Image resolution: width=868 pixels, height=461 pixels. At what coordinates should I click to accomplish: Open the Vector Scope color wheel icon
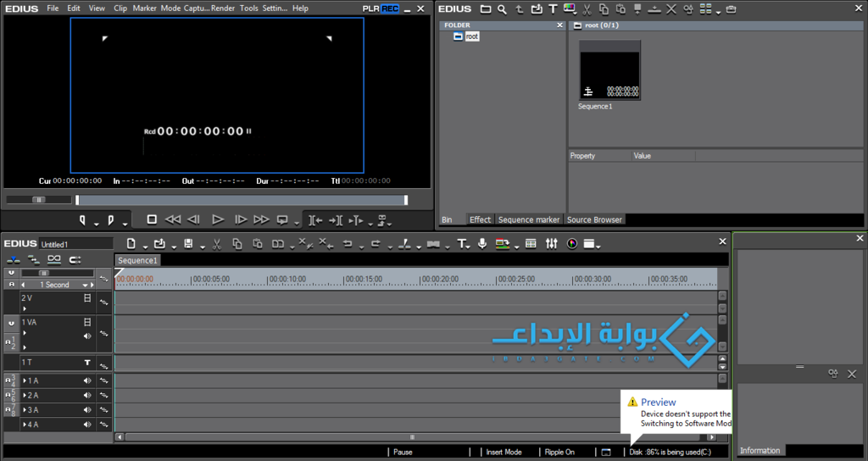point(572,243)
